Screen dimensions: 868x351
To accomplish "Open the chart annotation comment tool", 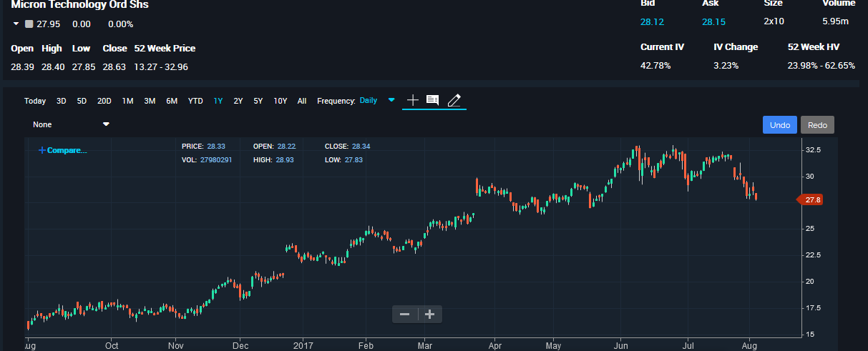I will (x=432, y=100).
